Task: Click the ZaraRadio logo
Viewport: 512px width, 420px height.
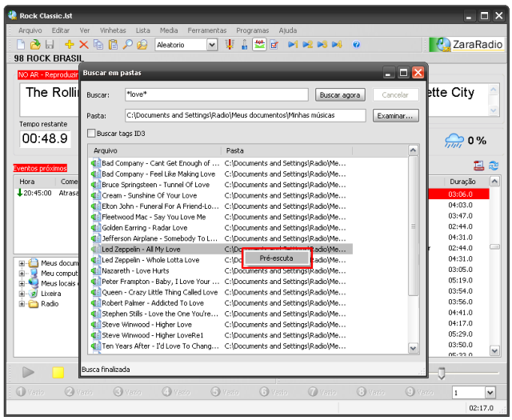Action: [467, 45]
